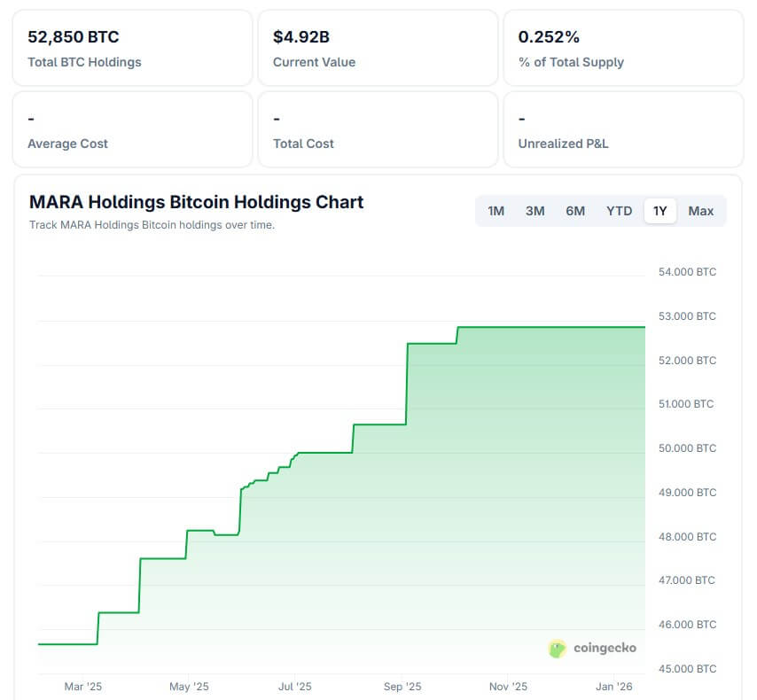757x700 pixels.
Task: Select the YTD range option
Action: 618,211
